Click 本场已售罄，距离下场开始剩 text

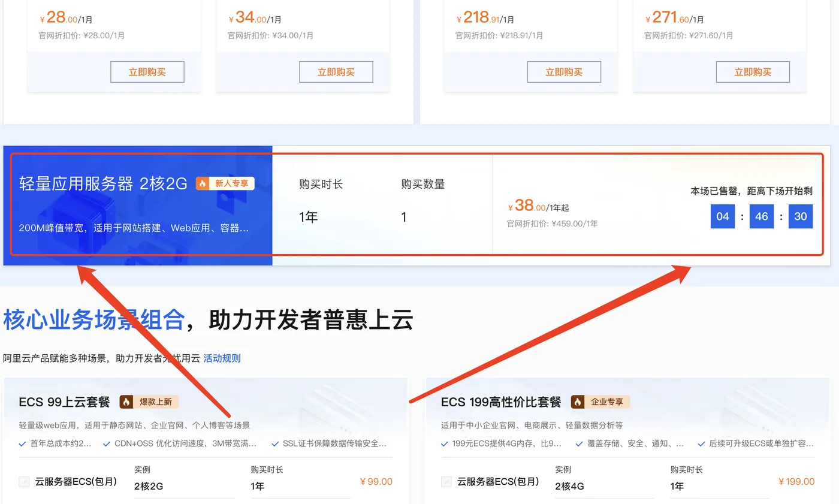(752, 191)
